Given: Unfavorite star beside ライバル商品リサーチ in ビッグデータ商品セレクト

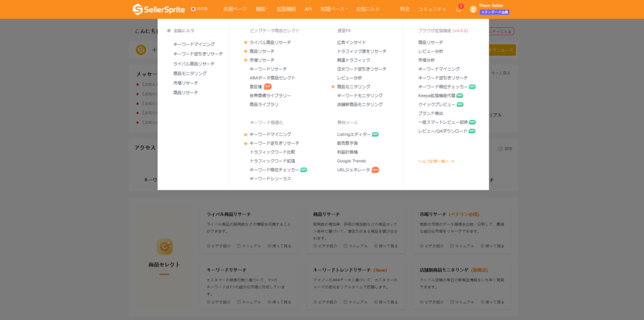Looking at the screenshot, I should 246,43.
